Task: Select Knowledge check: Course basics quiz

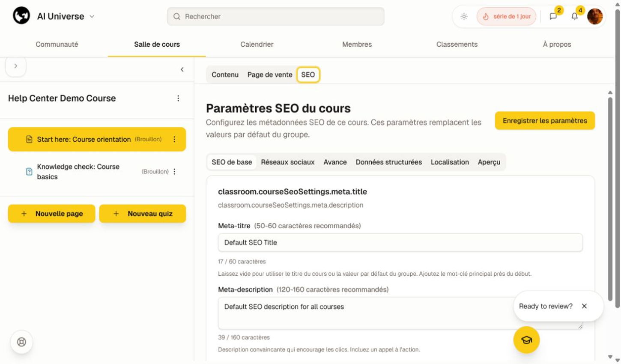Action: [97, 171]
